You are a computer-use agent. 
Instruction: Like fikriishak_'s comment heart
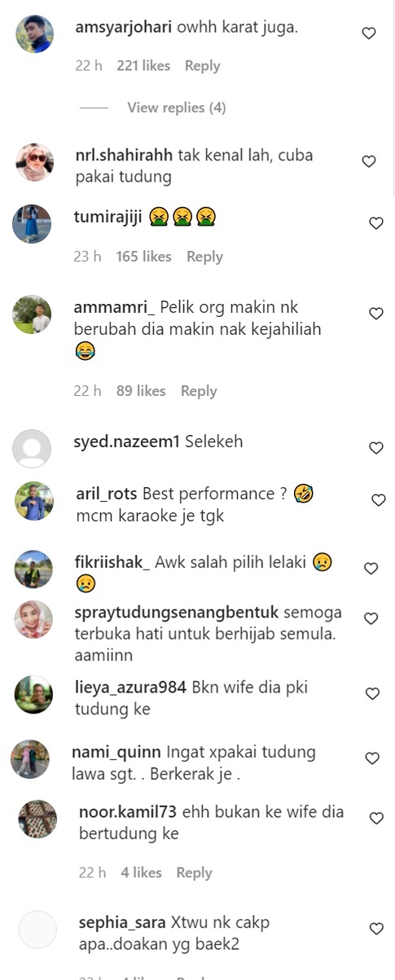[x=371, y=569]
